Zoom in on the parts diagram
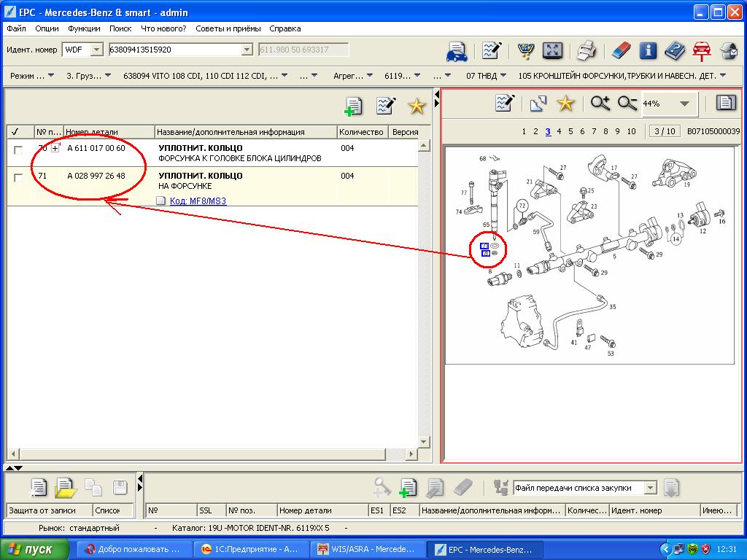The height and width of the screenshot is (560, 747). point(600,104)
